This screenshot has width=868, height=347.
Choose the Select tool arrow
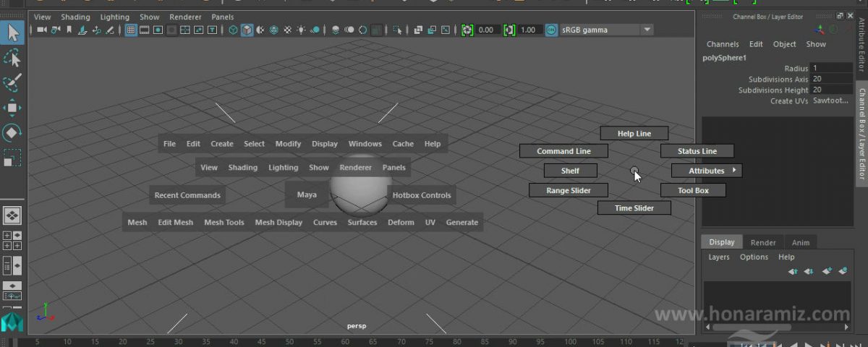coord(12,32)
